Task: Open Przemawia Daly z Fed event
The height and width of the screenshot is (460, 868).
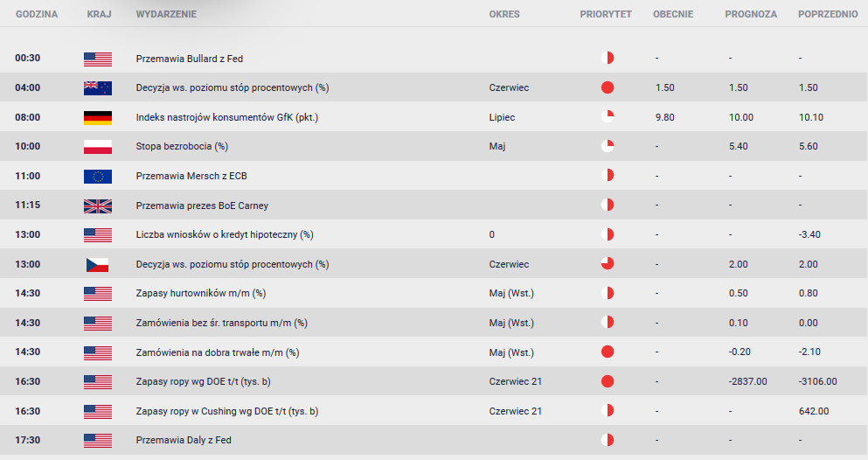Action: [184, 440]
